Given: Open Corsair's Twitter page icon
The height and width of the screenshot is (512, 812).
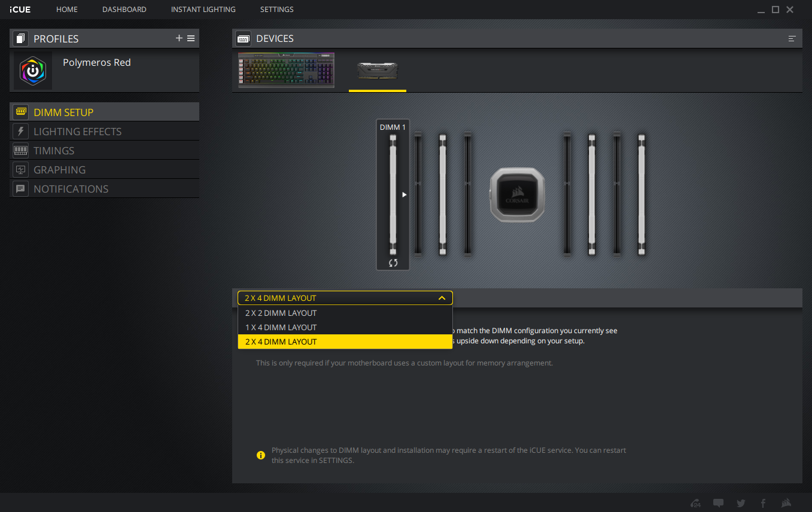Looking at the screenshot, I should pyautogui.click(x=741, y=503).
